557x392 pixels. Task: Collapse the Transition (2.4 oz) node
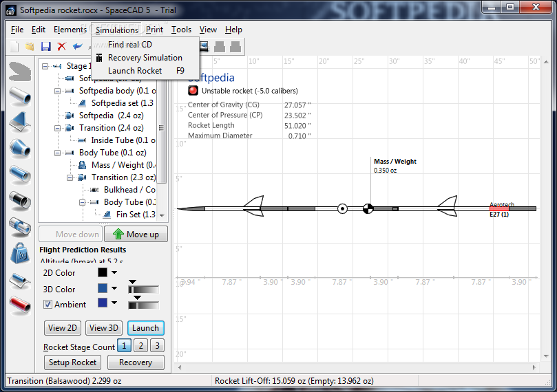(x=57, y=128)
